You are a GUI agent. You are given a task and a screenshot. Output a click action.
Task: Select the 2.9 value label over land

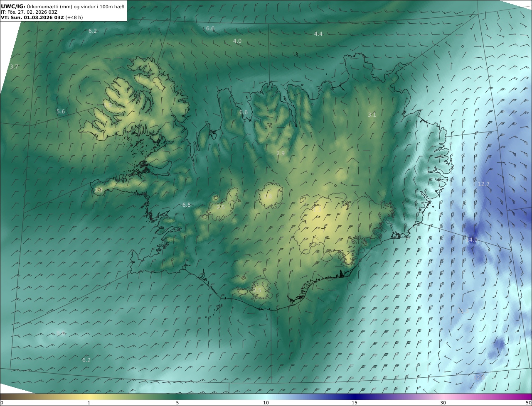coord(281,153)
